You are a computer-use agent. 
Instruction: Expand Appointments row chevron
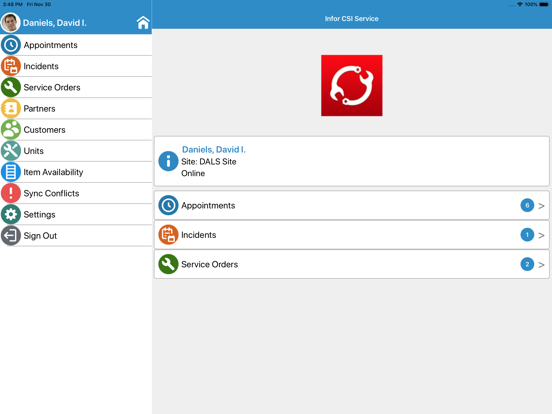pos(541,206)
